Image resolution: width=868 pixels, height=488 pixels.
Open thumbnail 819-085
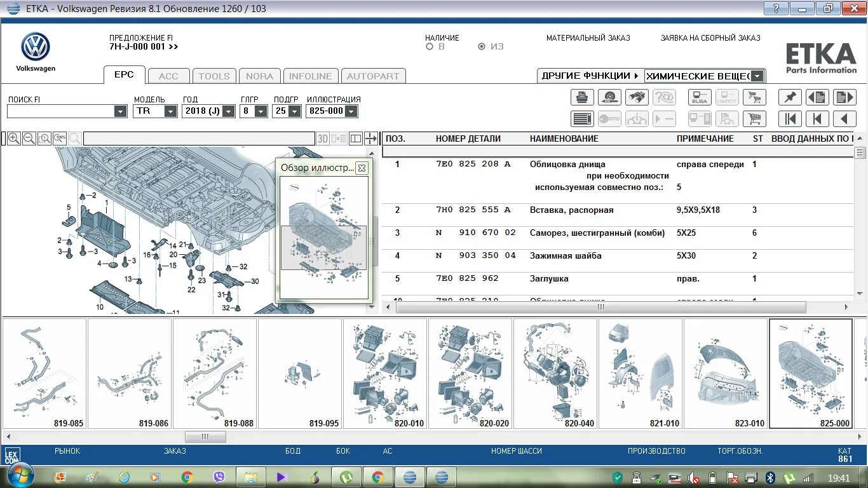coord(44,374)
